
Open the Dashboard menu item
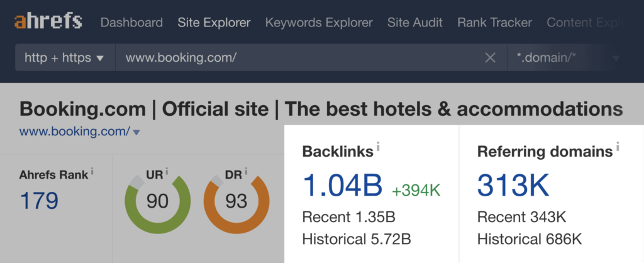131,23
